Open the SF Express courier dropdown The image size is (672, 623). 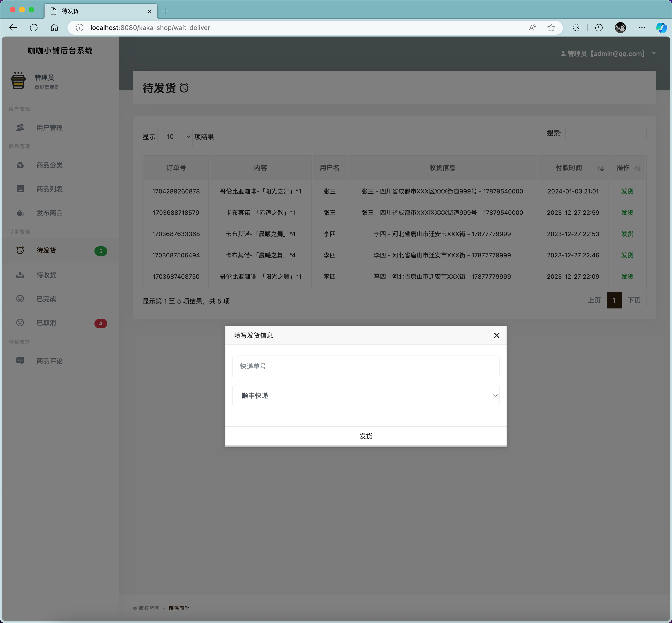point(366,395)
